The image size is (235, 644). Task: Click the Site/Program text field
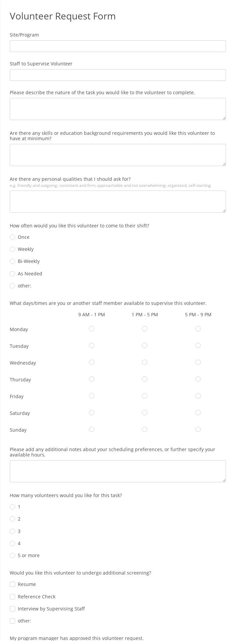coord(117,46)
